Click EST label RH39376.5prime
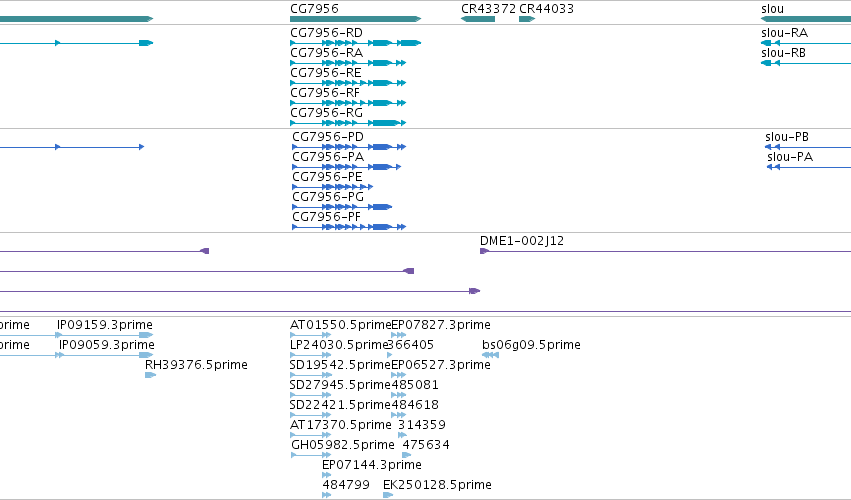This screenshot has width=851, height=500. (196, 365)
